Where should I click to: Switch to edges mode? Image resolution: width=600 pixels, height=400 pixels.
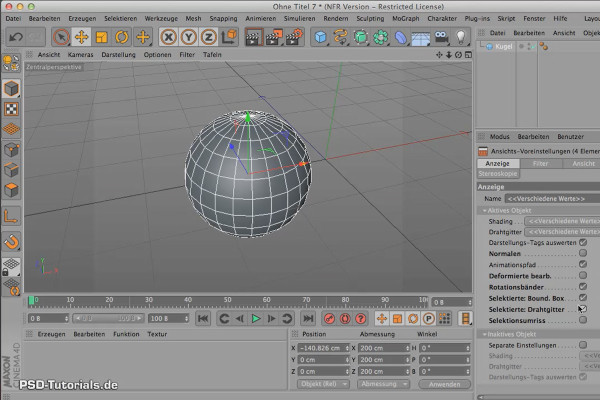coord(11,170)
